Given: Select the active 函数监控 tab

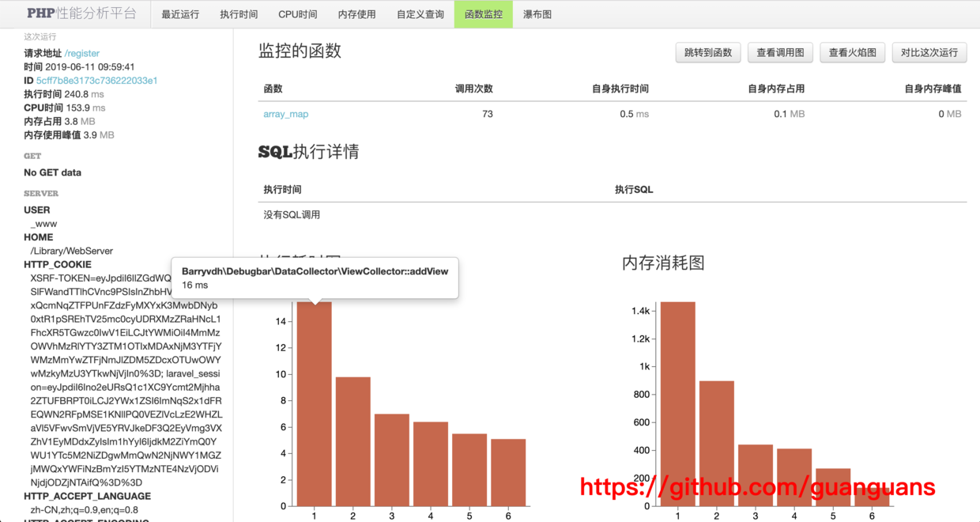Looking at the screenshot, I should (x=483, y=13).
